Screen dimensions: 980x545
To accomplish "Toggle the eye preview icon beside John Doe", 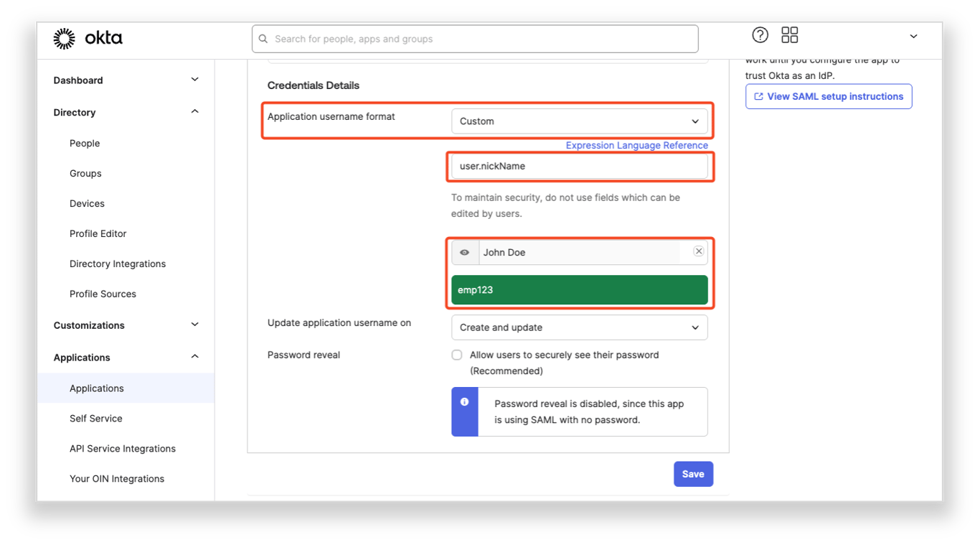I will tap(465, 253).
